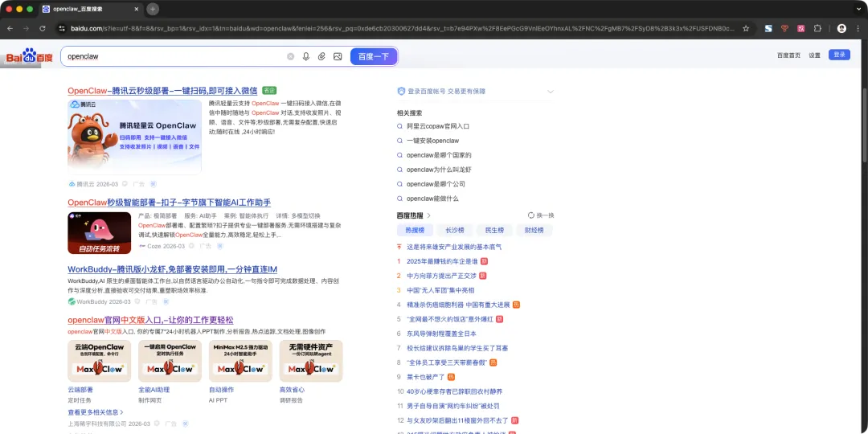The height and width of the screenshot is (434, 868).
Task: Click the 腾讯轻量云 OpenClaw banner thumbnail
Action: [134, 137]
